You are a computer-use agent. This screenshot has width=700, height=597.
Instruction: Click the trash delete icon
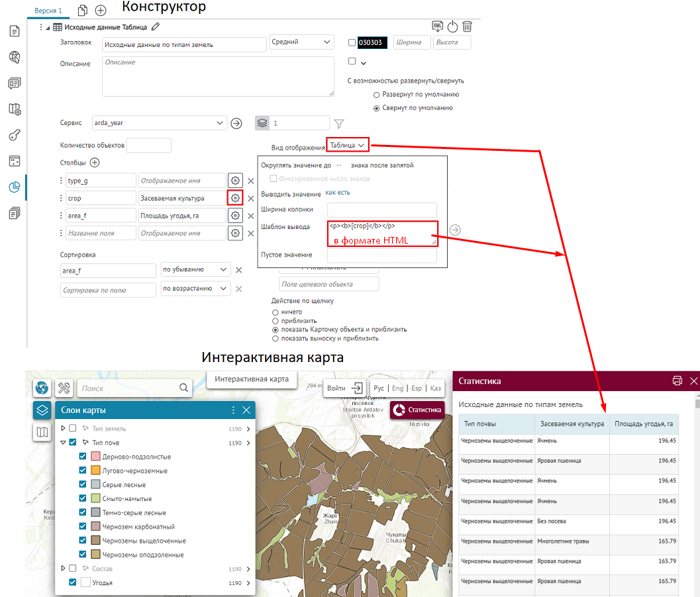(467, 26)
